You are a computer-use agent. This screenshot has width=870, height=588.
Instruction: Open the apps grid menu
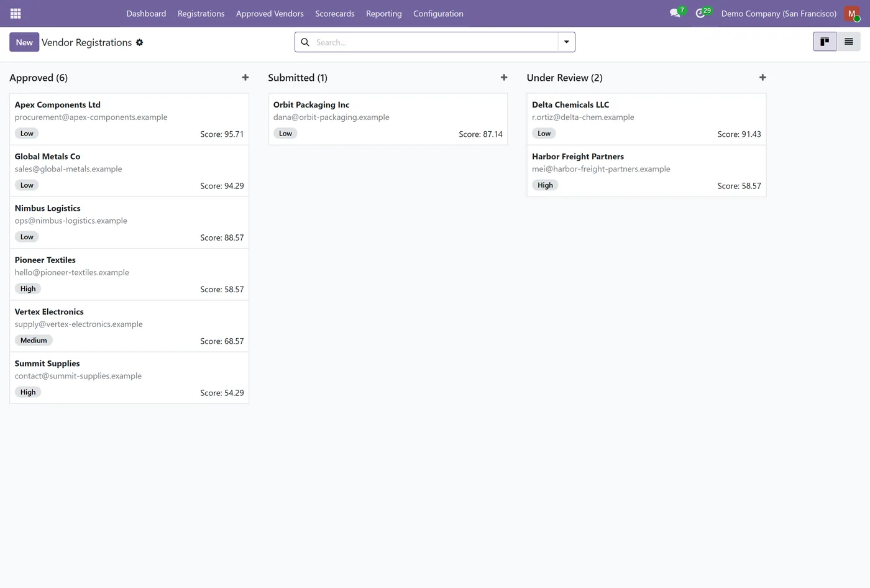(16, 13)
